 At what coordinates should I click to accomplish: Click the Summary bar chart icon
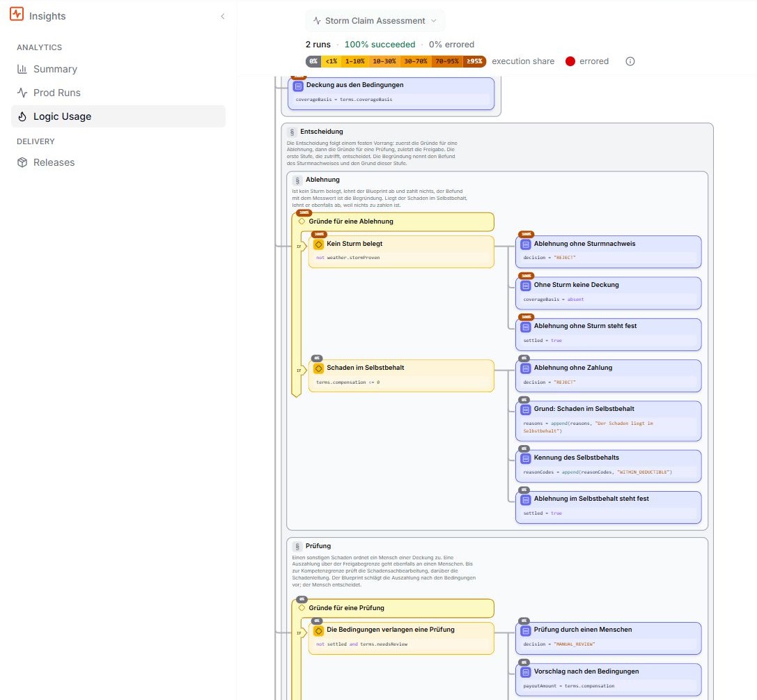pos(22,69)
